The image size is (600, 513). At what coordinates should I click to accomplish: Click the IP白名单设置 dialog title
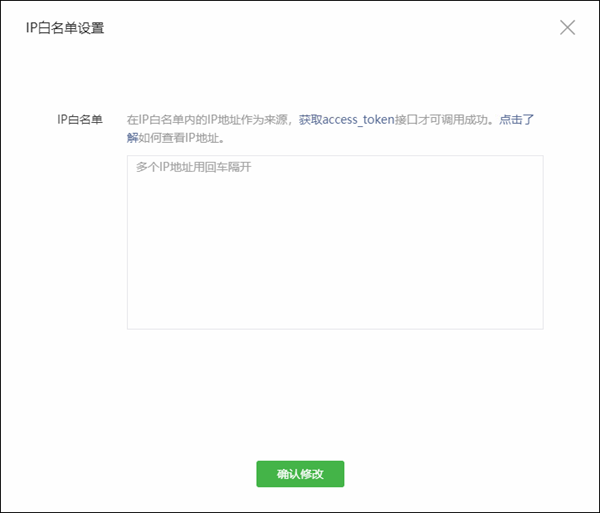[65, 28]
